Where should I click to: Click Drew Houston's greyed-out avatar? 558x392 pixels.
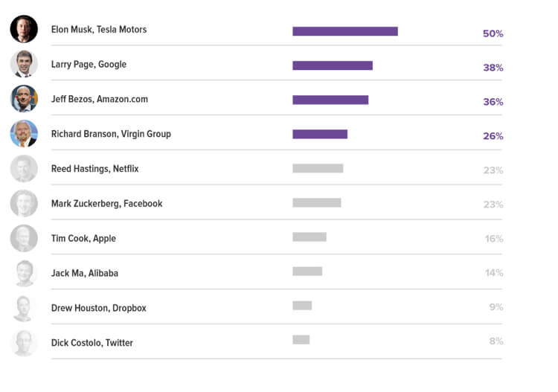24,308
